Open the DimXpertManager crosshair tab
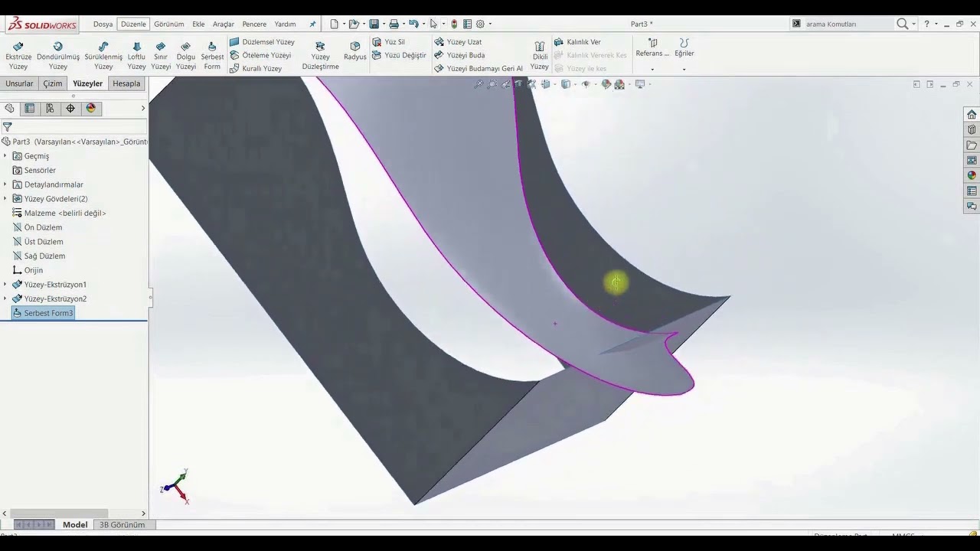 tap(70, 109)
